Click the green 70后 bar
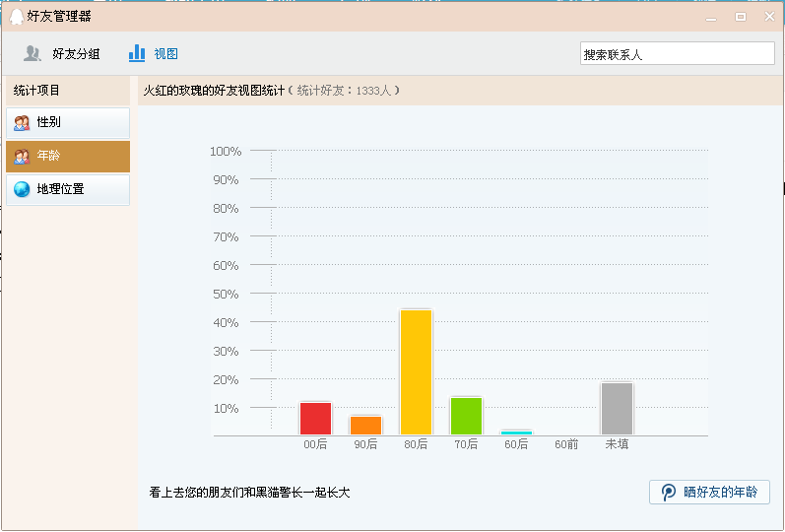Viewport: 785px width, 532px height. pos(466,416)
